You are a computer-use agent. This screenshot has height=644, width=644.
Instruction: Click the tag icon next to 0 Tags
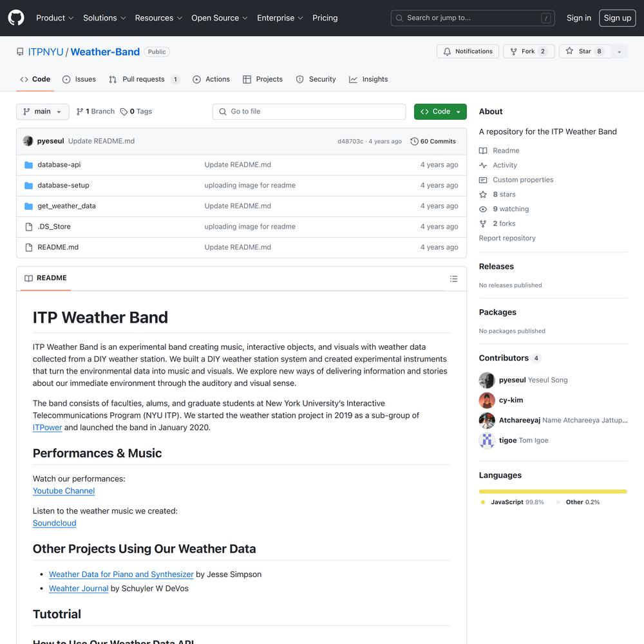124,111
